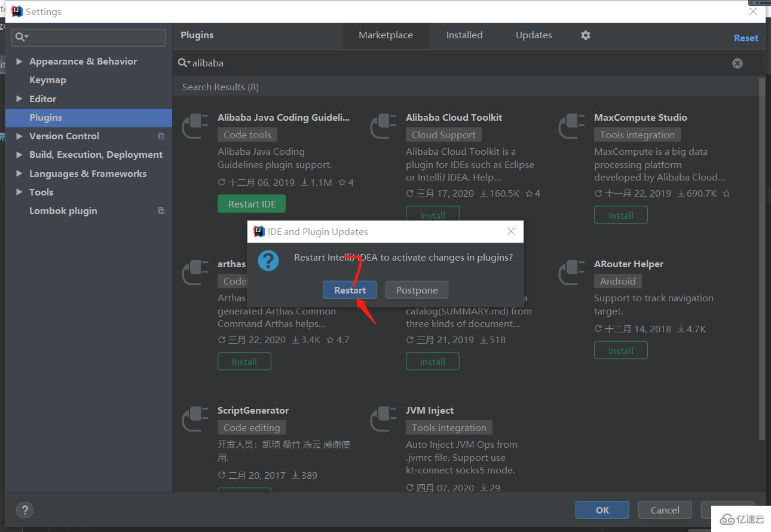This screenshot has width=771, height=532.
Task: Click the IntelliJ logo in Settings title
Action: point(17,11)
